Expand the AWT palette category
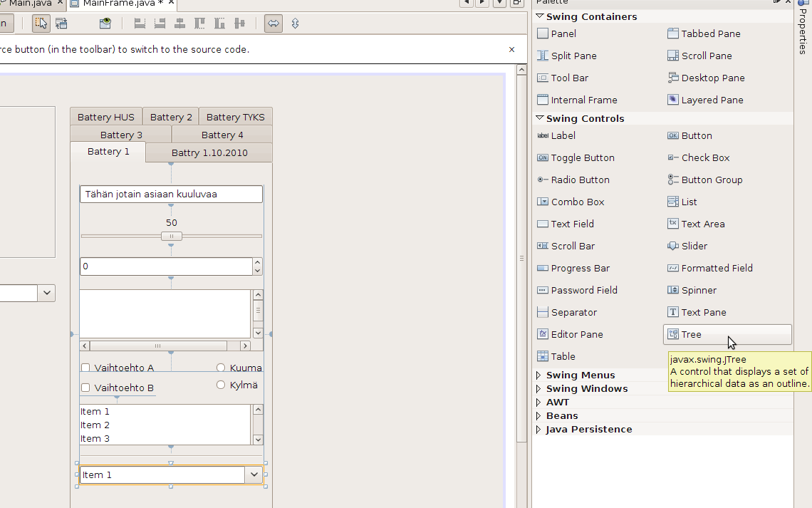The height and width of the screenshot is (508, 812). coord(538,403)
